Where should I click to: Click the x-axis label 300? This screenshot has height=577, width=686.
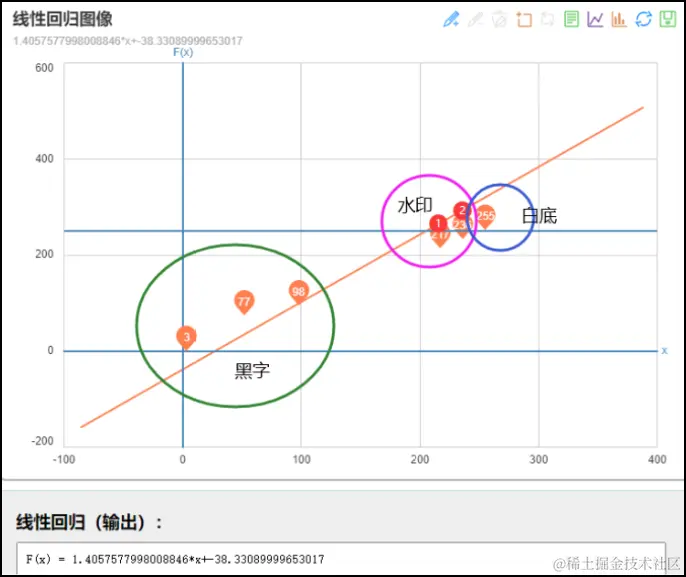click(x=539, y=460)
